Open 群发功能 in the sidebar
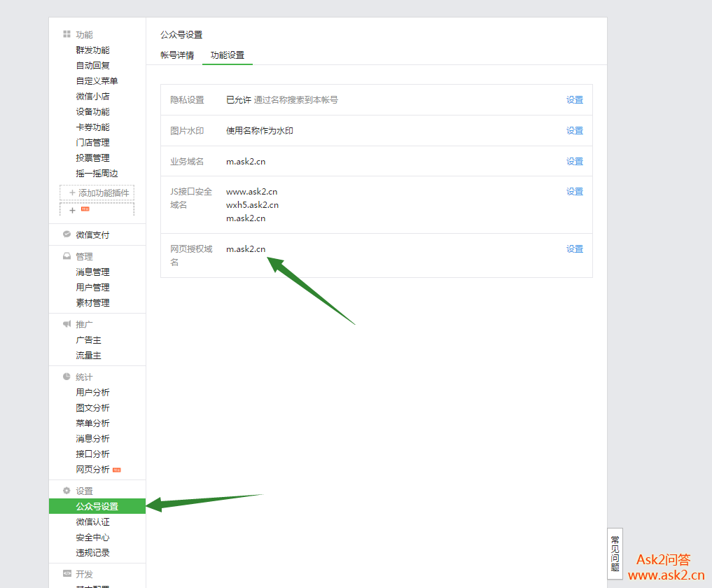This screenshot has width=712, height=588. click(x=92, y=50)
